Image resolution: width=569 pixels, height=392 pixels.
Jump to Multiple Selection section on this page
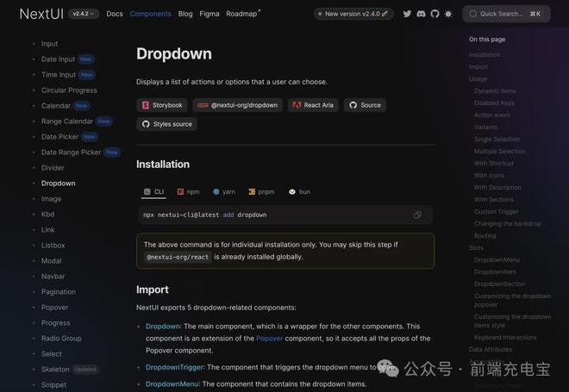click(499, 152)
